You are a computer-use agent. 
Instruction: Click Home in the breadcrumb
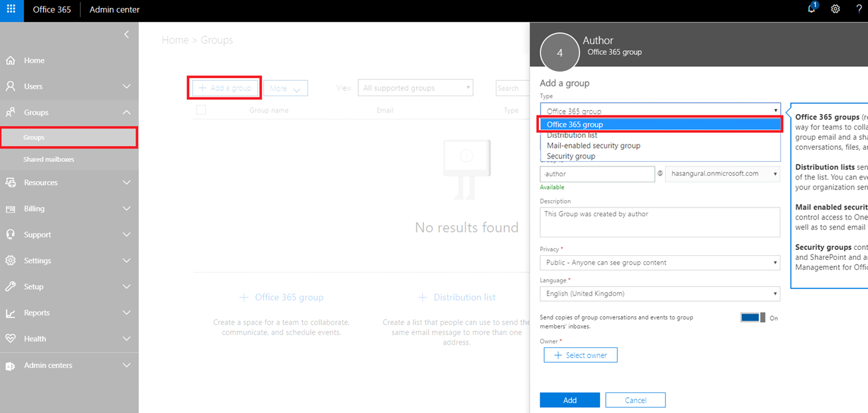pyautogui.click(x=175, y=40)
